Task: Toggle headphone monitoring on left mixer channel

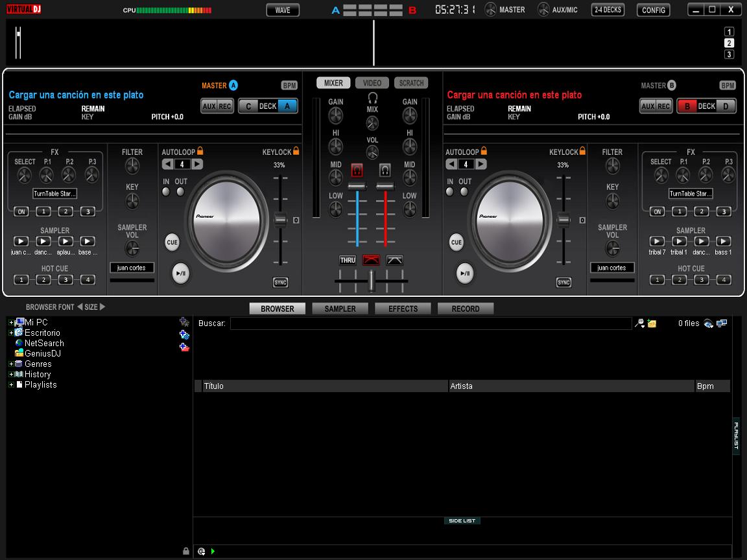Action: coord(355,169)
